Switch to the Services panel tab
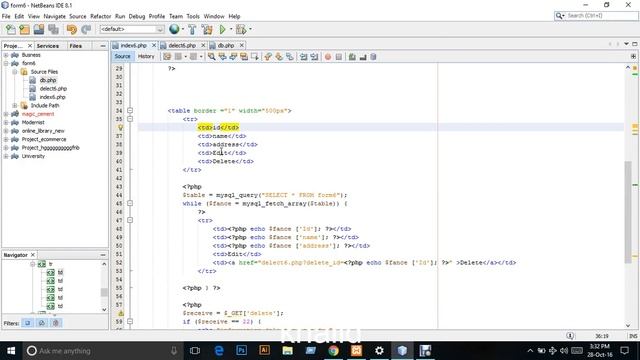 [48, 46]
